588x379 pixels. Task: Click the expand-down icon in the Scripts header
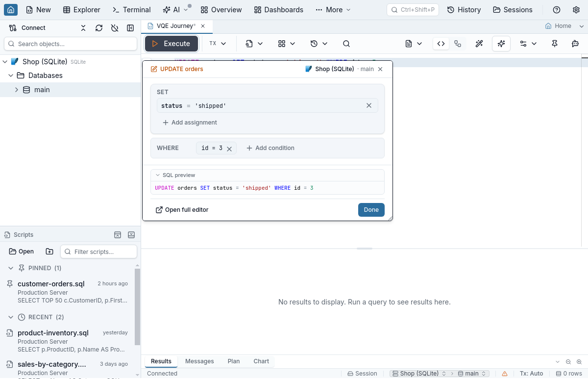pos(131,235)
